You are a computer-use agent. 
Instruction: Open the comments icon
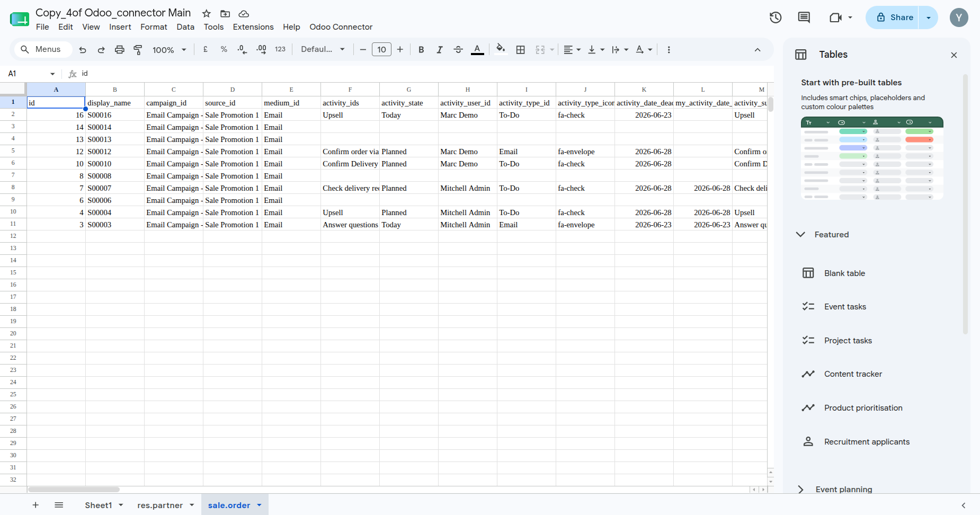click(x=804, y=17)
